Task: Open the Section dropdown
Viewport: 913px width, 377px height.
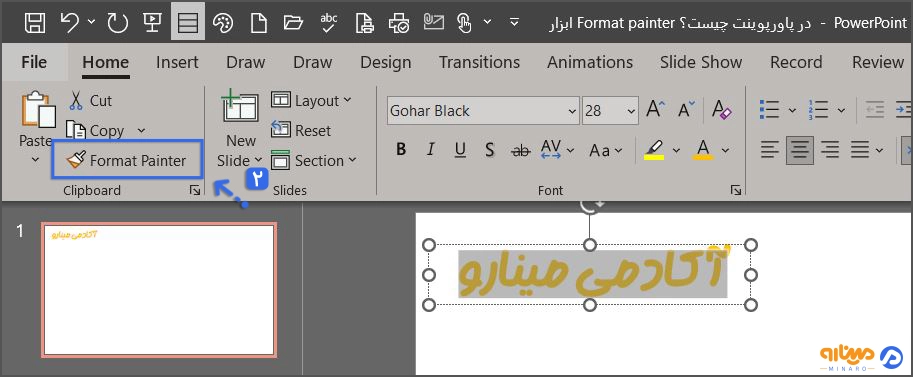Action: pyautogui.click(x=314, y=160)
